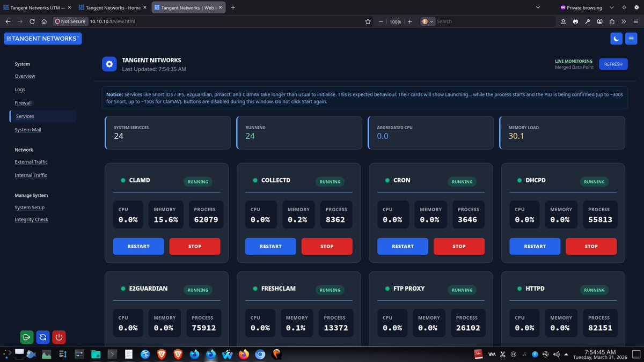644x362 pixels.
Task: Open the browser application menu
Action: 635,21
